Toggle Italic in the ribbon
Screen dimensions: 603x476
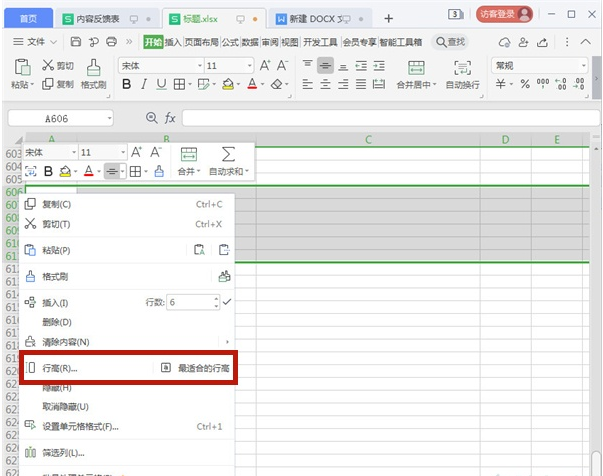coord(144,84)
